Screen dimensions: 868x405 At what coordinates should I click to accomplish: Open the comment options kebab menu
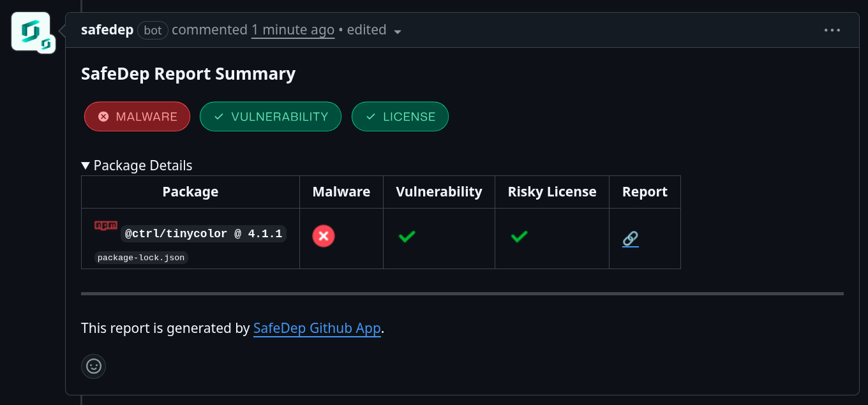832,30
